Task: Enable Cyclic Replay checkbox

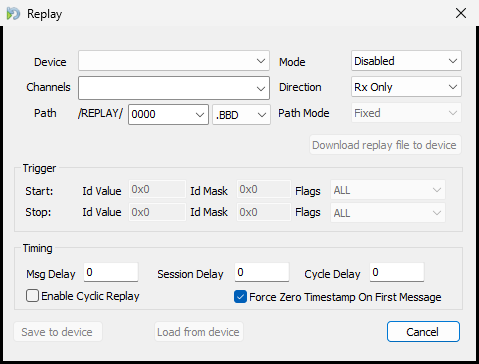Action: pyautogui.click(x=32, y=296)
